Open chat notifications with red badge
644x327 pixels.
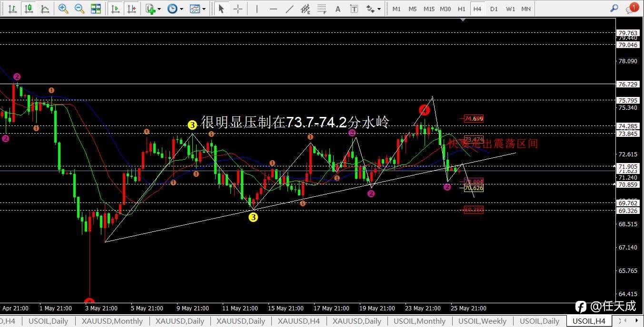pyautogui.click(x=633, y=8)
